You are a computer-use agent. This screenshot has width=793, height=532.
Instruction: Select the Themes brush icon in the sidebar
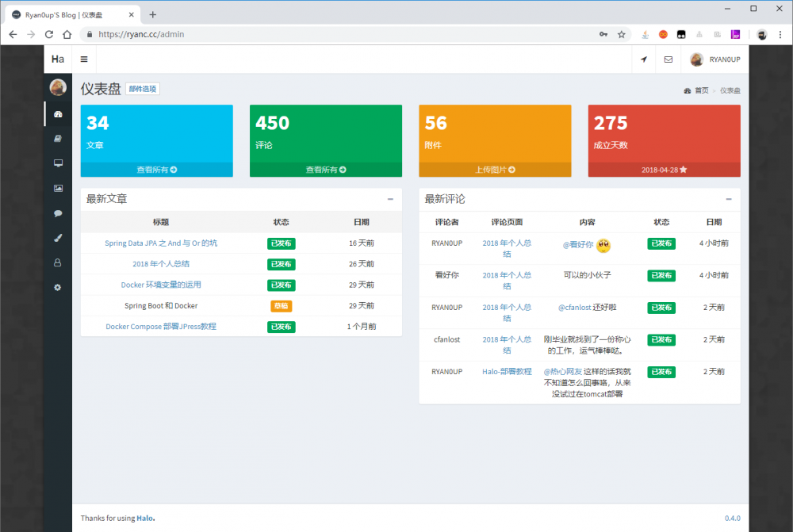(x=57, y=237)
